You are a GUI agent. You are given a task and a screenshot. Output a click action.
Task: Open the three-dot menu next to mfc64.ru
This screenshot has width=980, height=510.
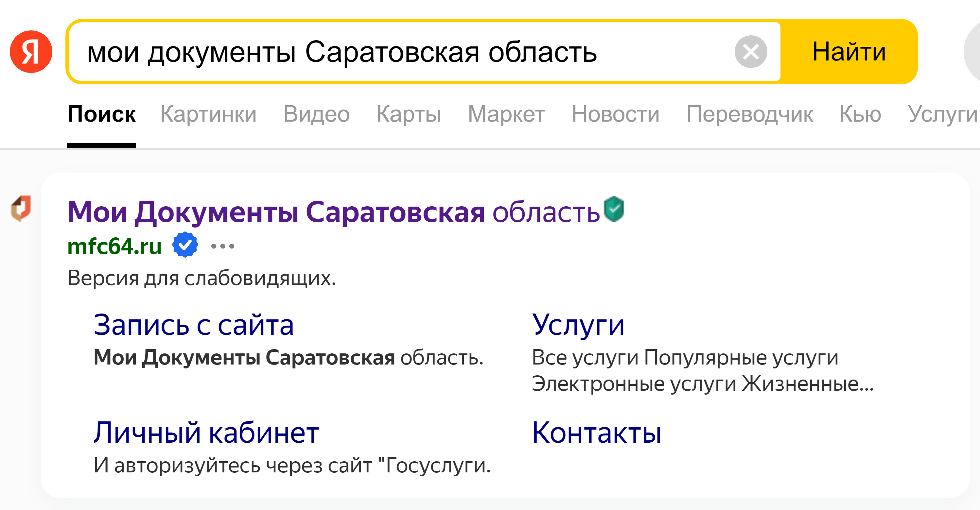click(x=222, y=246)
